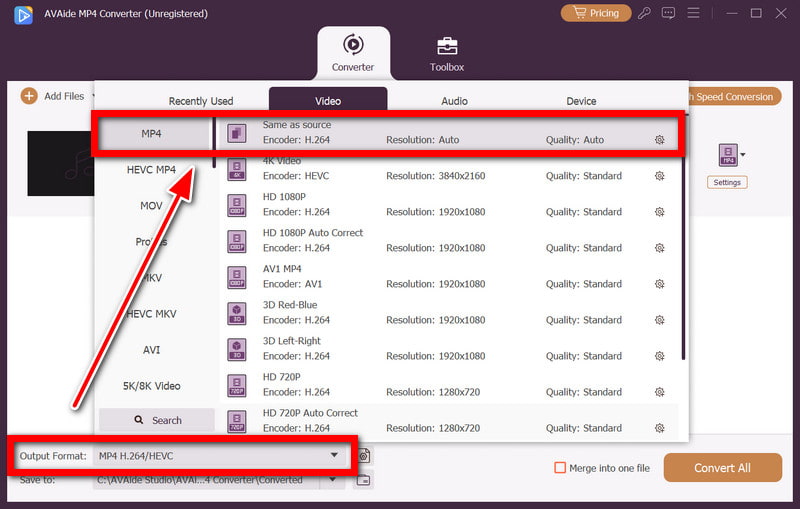Screen dimensions: 800x509
Task: Expand the Save to path dropdown
Action: click(333, 479)
